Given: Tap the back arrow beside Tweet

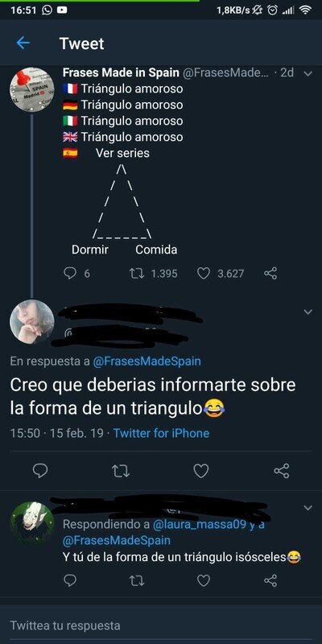Looking at the screenshot, I should (23, 43).
